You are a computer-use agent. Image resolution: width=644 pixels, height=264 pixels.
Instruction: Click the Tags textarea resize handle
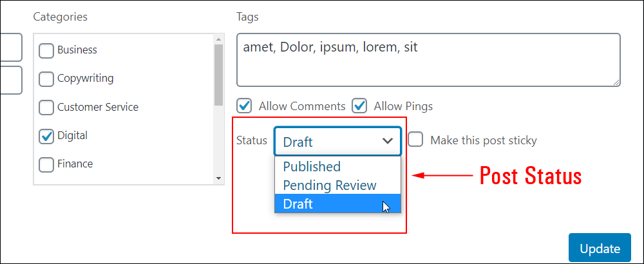pyautogui.click(x=616, y=82)
